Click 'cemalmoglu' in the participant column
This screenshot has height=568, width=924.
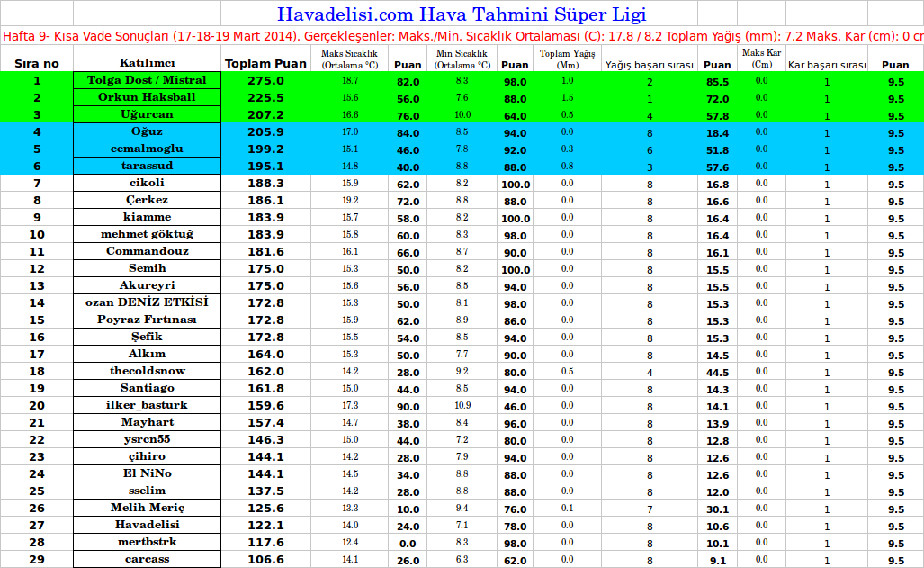coord(147,149)
